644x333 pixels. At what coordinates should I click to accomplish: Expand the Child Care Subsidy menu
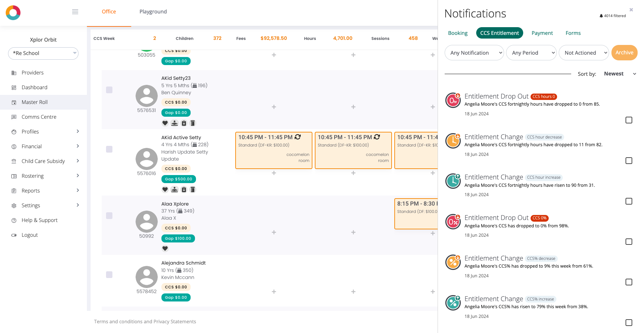[x=43, y=161]
